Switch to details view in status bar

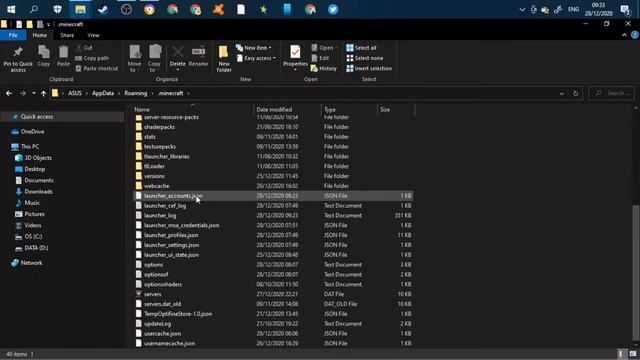[x=621, y=354]
